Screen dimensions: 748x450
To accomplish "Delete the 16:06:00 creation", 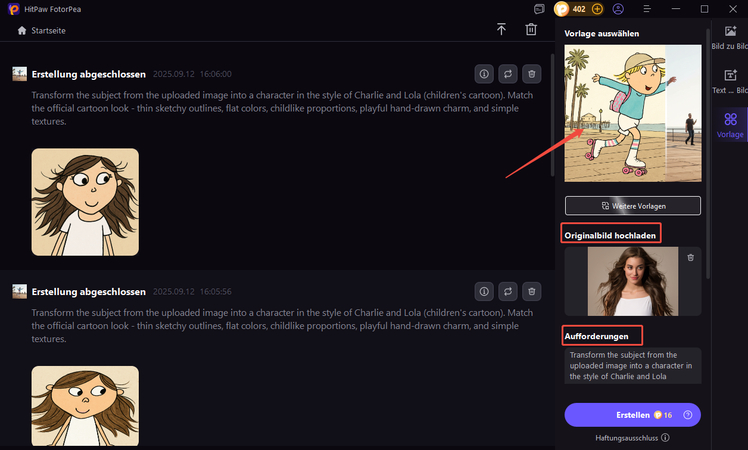I will click(532, 74).
